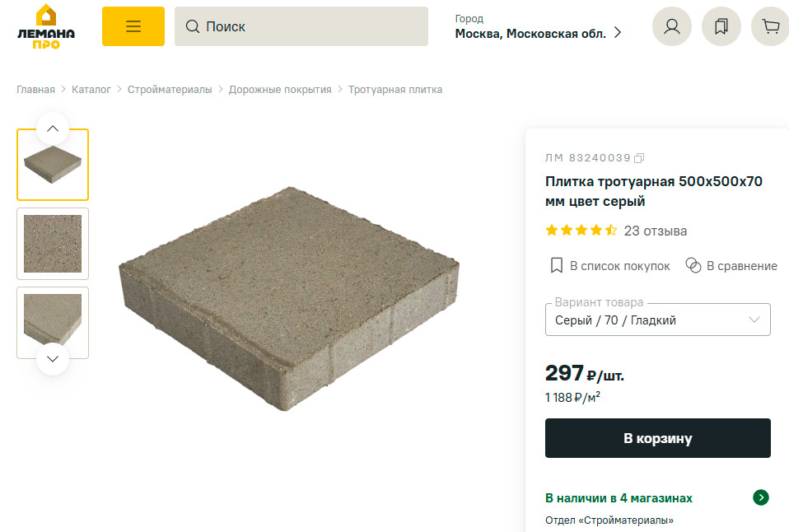Open saved bookmarks list
This screenshot has width=789, height=532.
(x=721, y=26)
